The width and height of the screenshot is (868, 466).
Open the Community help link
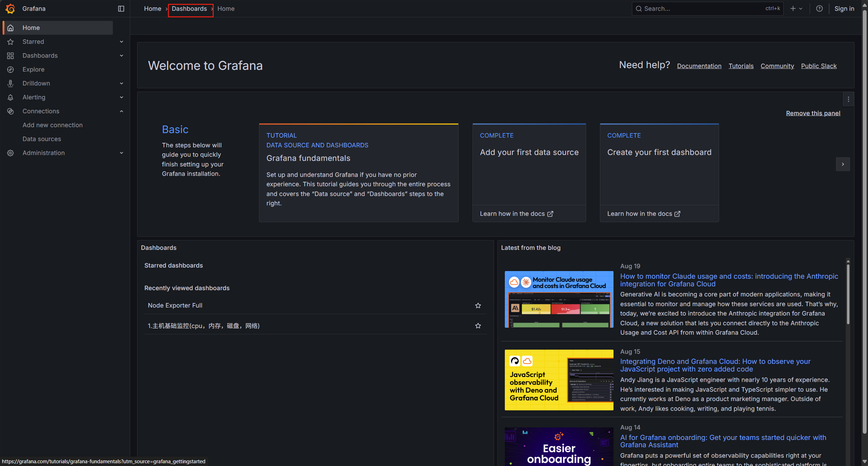[x=777, y=66]
